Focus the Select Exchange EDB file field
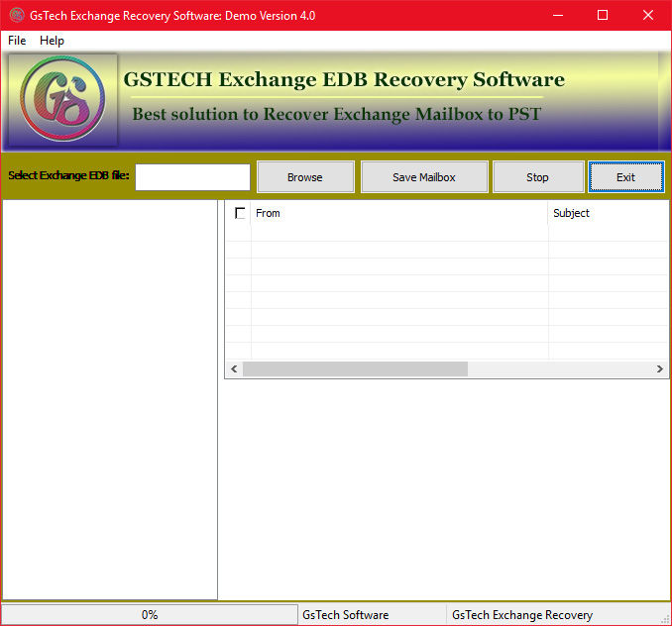The height and width of the screenshot is (626, 672). (192, 177)
